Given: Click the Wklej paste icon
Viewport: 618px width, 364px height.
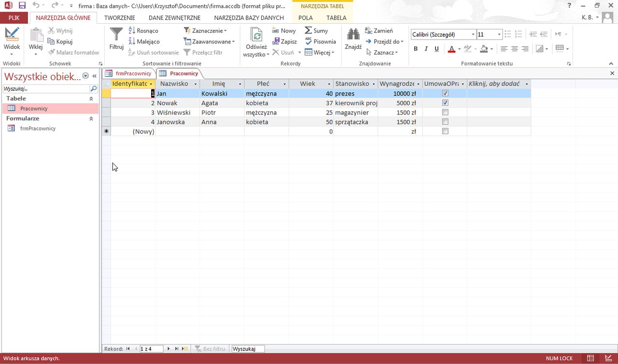Looking at the screenshot, I should coord(36,35).
